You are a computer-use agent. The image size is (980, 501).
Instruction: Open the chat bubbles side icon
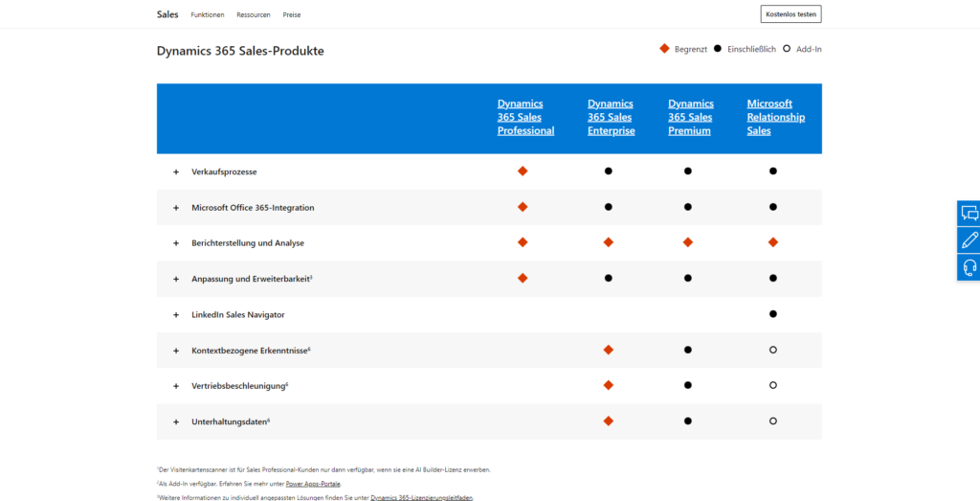[969, 214]
